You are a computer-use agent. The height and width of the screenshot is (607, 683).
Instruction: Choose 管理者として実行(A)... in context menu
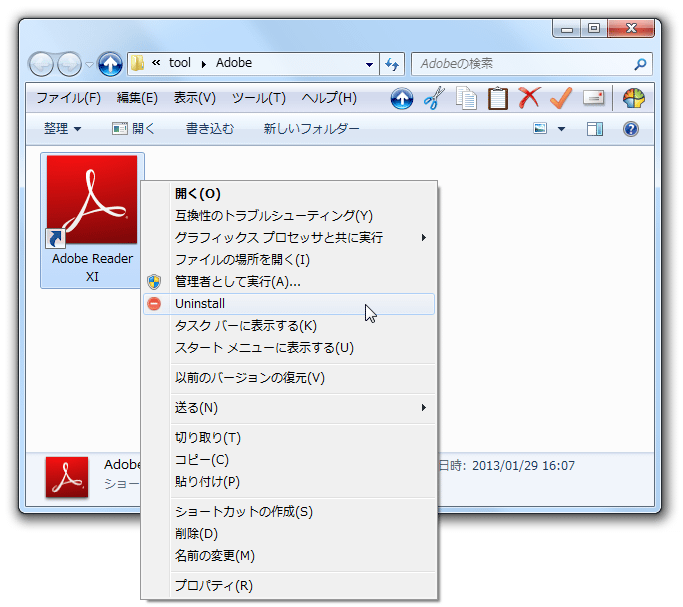tap(289, 282)
